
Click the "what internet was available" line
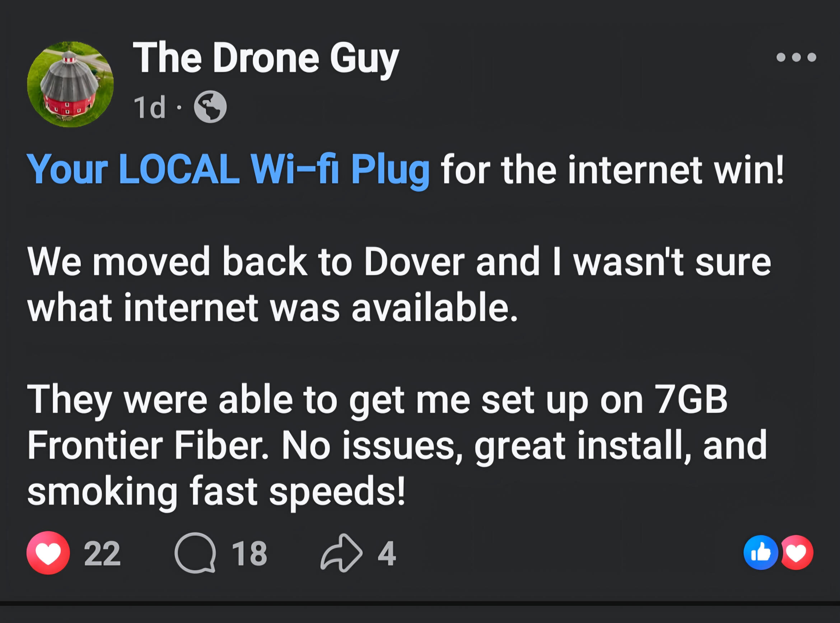tap(272, 308)
